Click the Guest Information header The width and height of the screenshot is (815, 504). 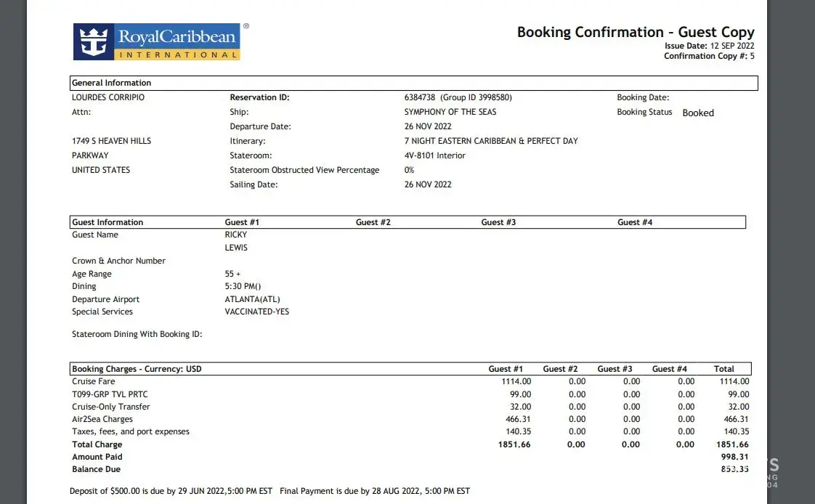point(108,222)
